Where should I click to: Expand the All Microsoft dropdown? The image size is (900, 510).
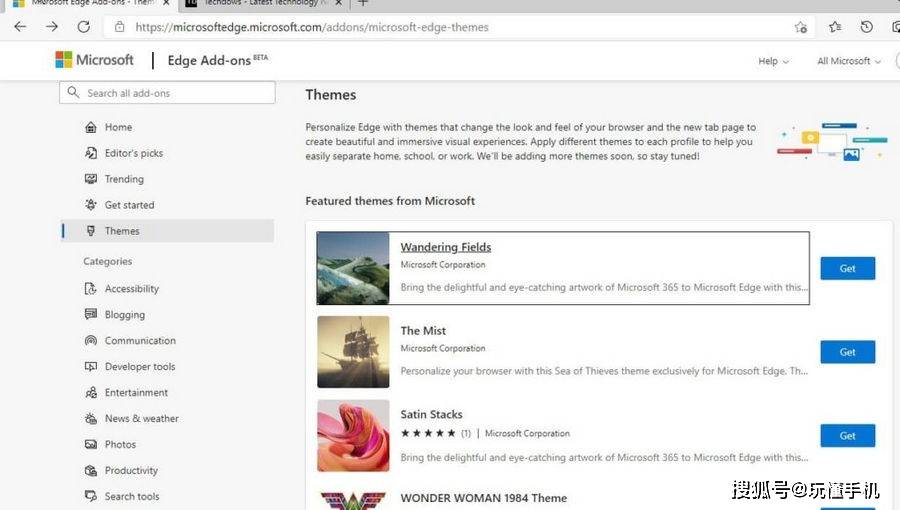click(x=849, y=61)
